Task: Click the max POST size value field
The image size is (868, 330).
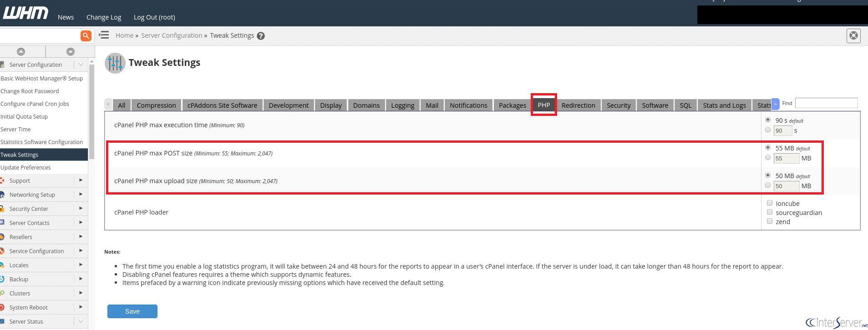Action: pos(787,158)
